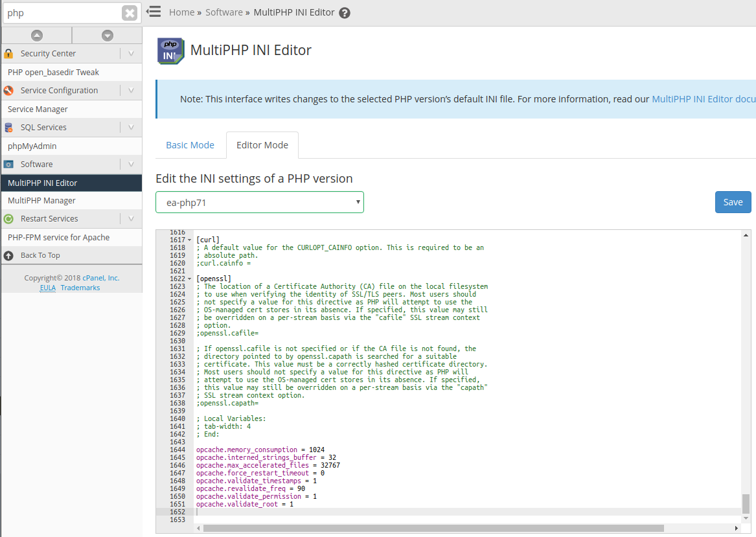This screenshot has height=537, width=756.
Task: Select the Editor Mode tab
Action: tap(262, 145)
